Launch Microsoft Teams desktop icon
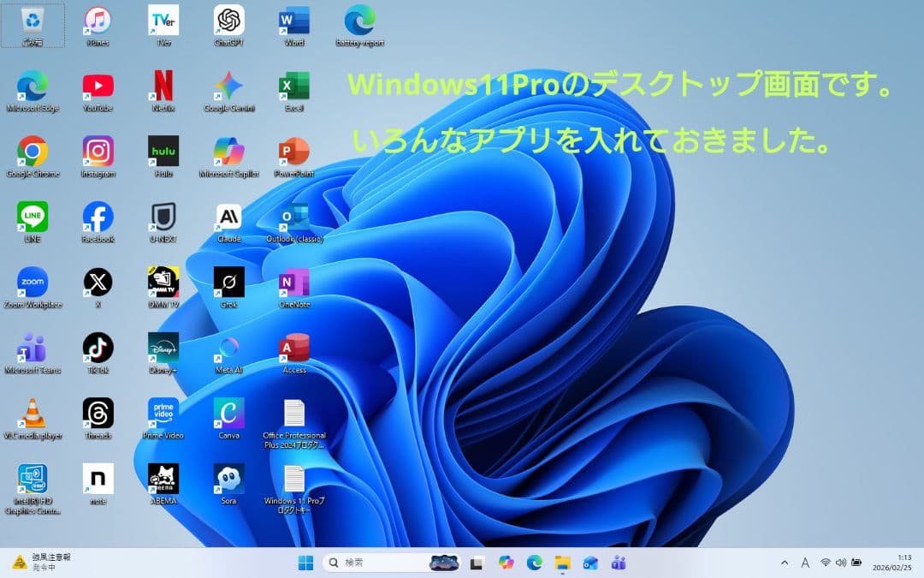 click(x=33, y=353)
